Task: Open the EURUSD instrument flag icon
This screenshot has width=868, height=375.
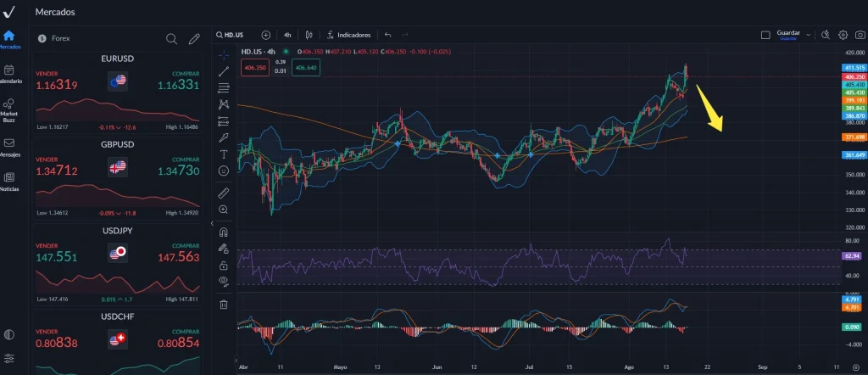Action: [x=118, y=81]
